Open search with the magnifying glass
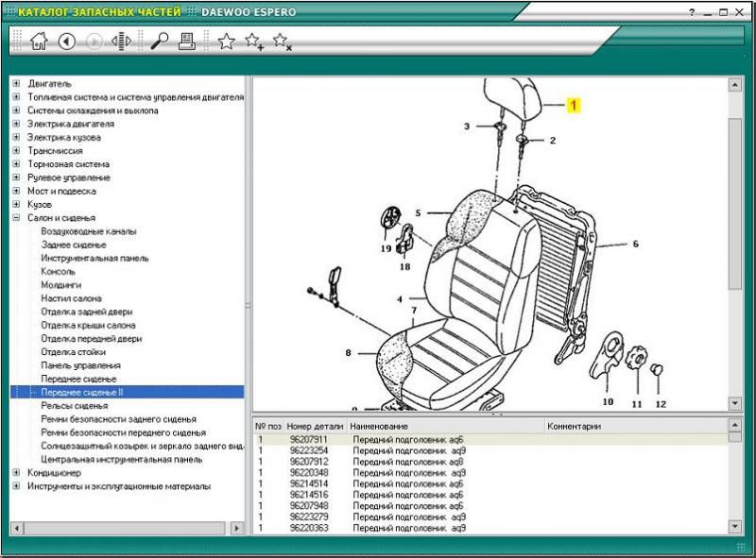 159,41
